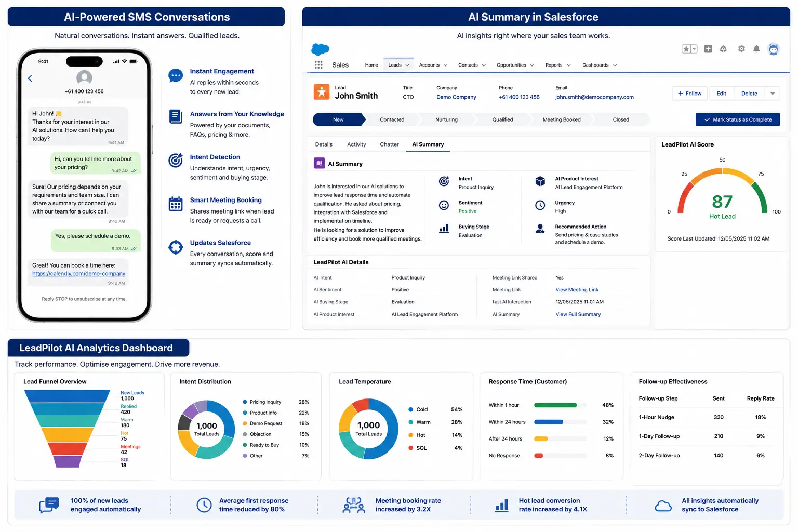Screen dimensions: 798x532
Task: Open the Activity tab
Action: [x=356, y=144]
